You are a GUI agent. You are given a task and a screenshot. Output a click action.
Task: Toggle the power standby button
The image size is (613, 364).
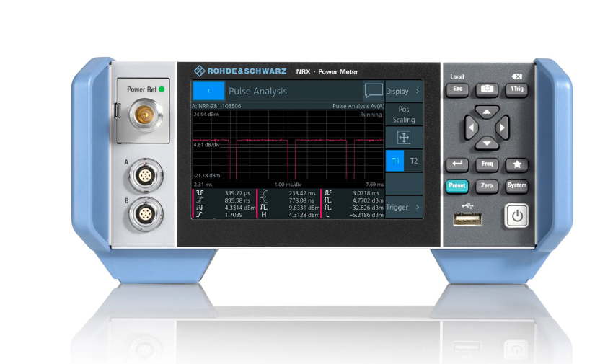click(516, 216)
